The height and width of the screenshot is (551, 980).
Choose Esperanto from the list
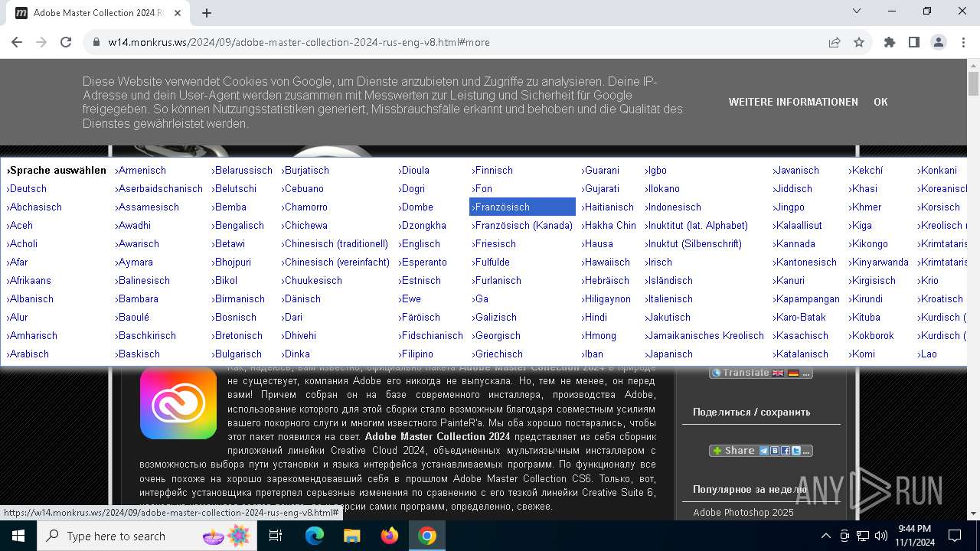click(x=423, y=262)
